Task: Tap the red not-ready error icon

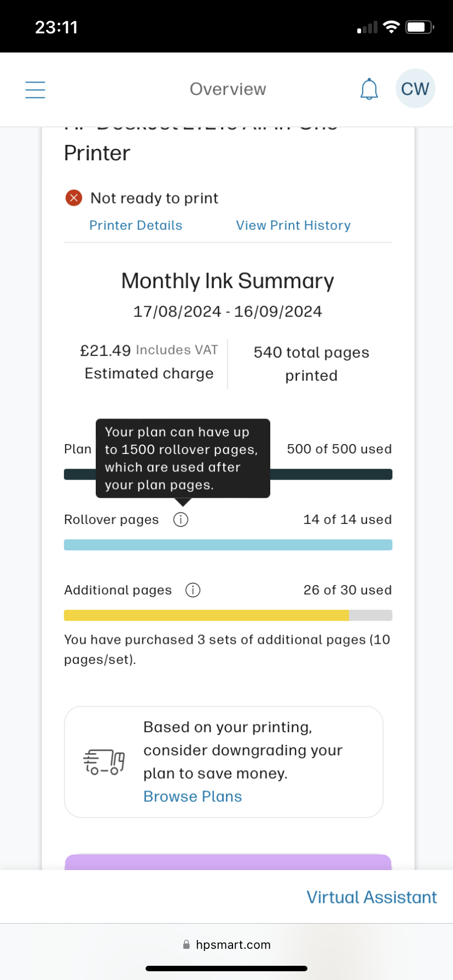Action: [74, 198]
